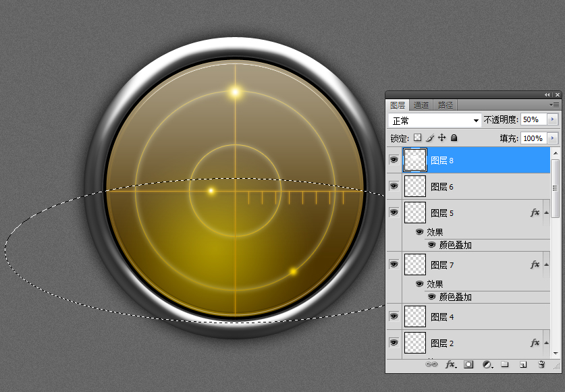The image size is (565, 392).
Task: Select the 图层 6 thumbnail
Action: (415, 186)
